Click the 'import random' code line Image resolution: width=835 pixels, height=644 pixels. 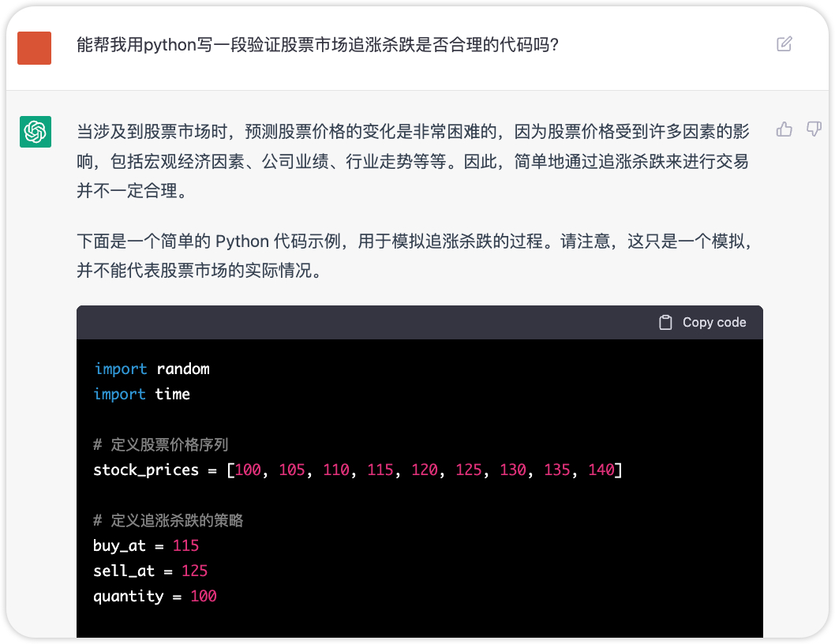tap(152, 369)
